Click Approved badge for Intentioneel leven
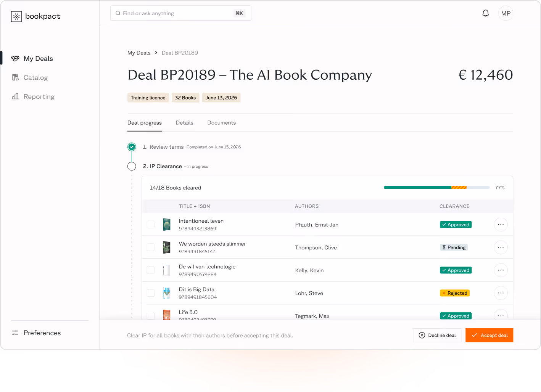This screenshot has width=541, height=392. pyautogui.click(x=456, y=225)
